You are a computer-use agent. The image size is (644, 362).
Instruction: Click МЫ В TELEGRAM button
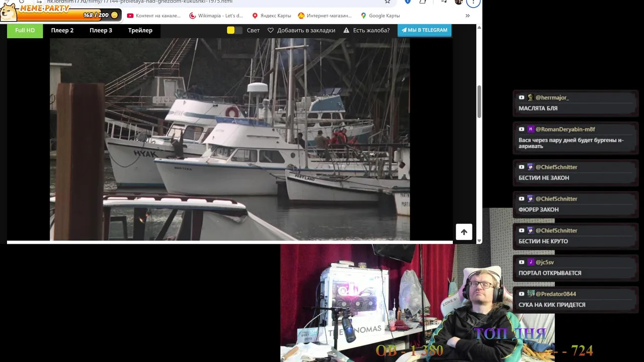[x=424, y=30]
